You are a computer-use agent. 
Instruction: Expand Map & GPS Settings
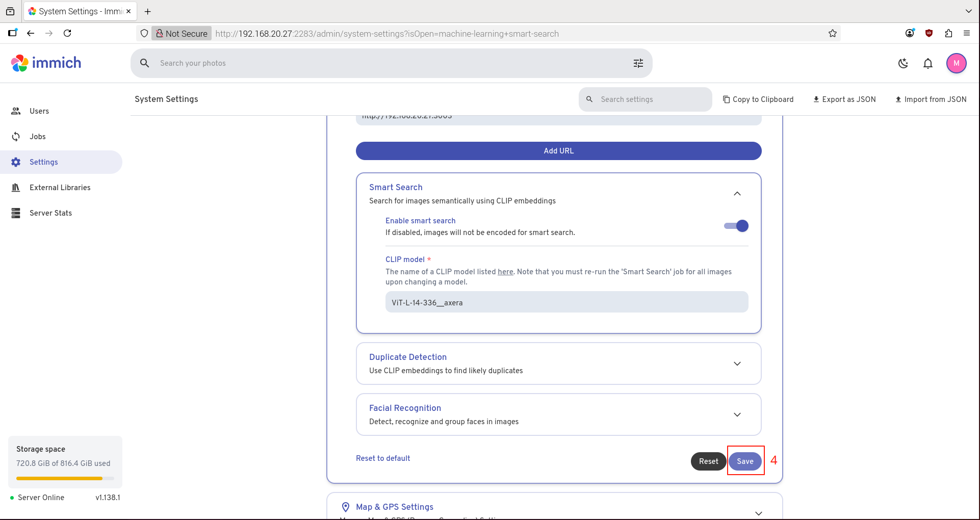point(758,512)
